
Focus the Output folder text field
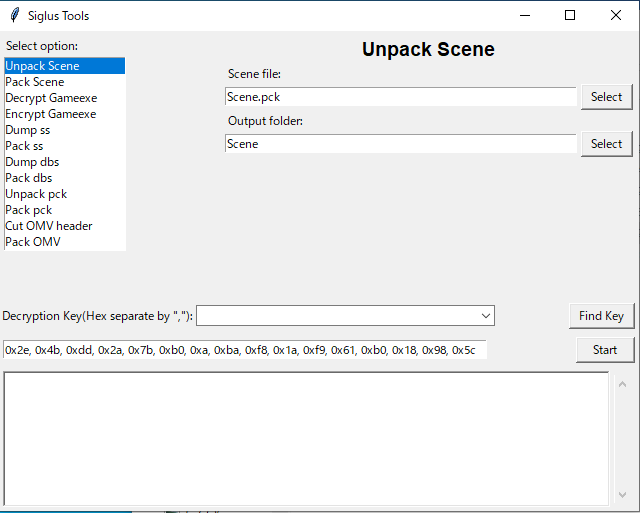coord(401,144)
